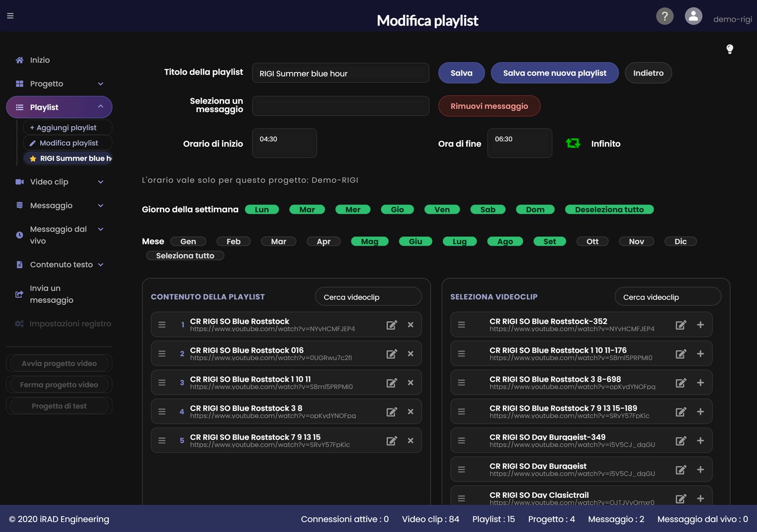This screenshot has width=757, height=532.
Task: Click the lightbulb tips icon
Action: pyautogui.click(x=730, y=49)
